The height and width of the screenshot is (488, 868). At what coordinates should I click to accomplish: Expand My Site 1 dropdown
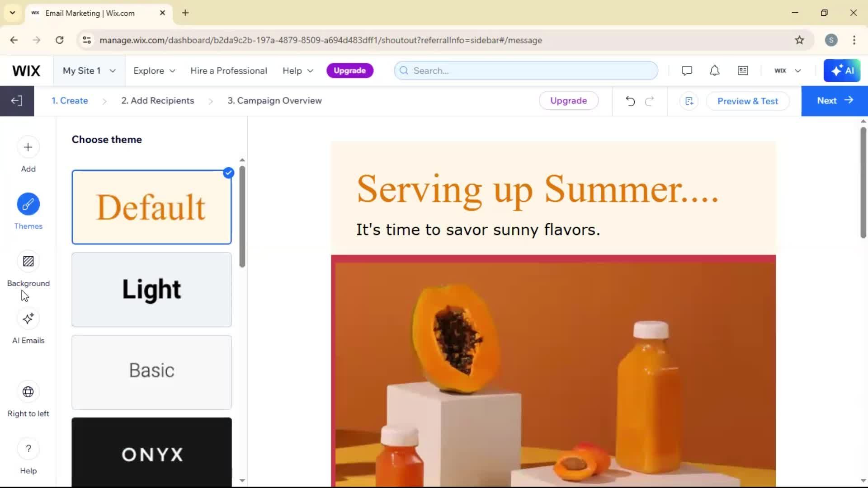coord(89,70)
